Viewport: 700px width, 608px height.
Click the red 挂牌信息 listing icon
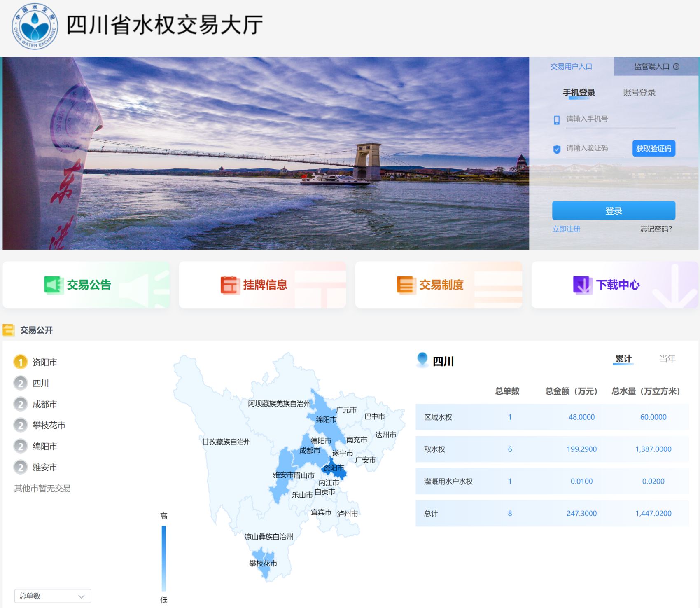point(230,285)
